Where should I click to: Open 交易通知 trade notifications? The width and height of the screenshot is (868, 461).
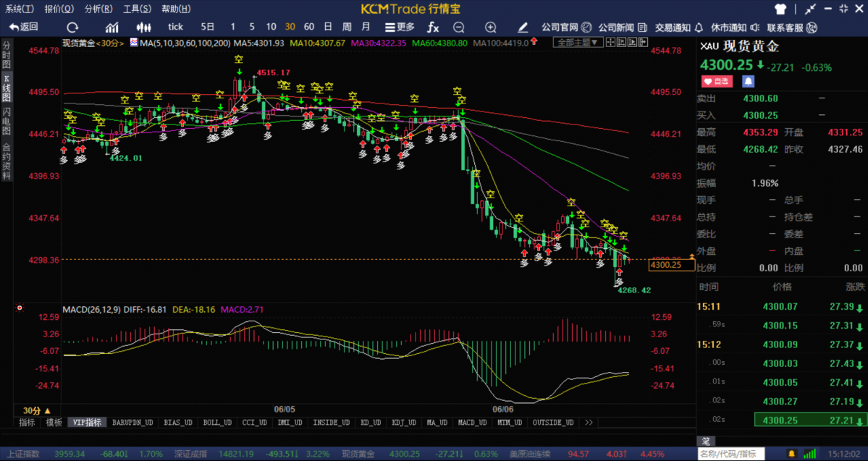coord(678,27)
